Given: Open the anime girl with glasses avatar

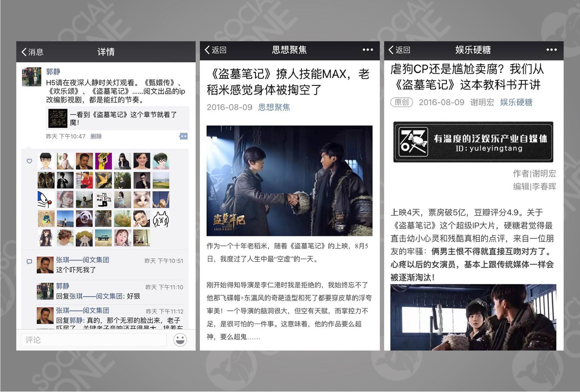Looking at the screenshot, I should point(161,161).
